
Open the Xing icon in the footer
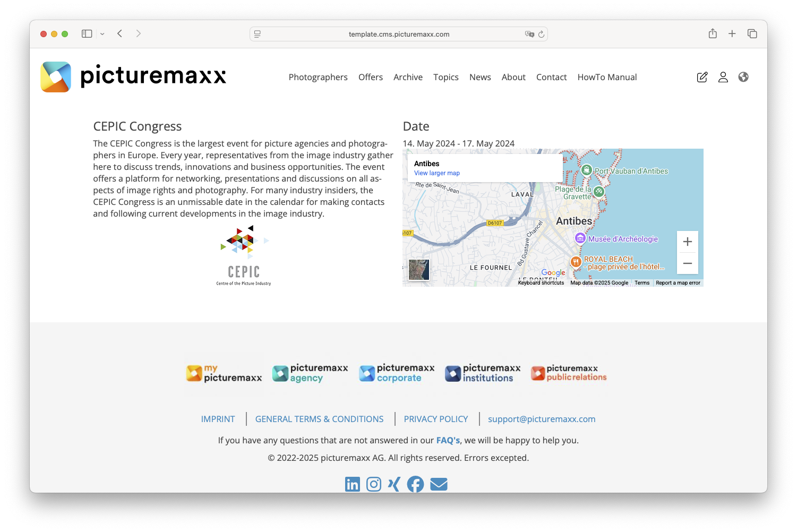click(x=393, y=484)
